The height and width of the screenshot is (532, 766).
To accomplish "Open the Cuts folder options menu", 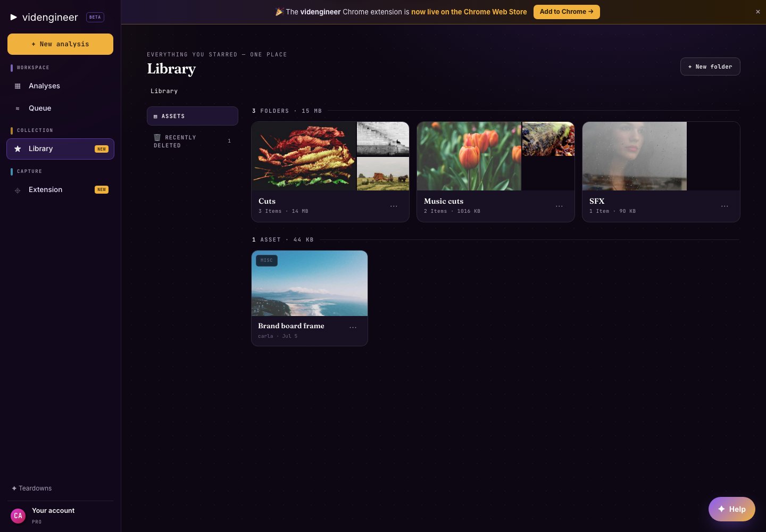I will pos(394,206).
